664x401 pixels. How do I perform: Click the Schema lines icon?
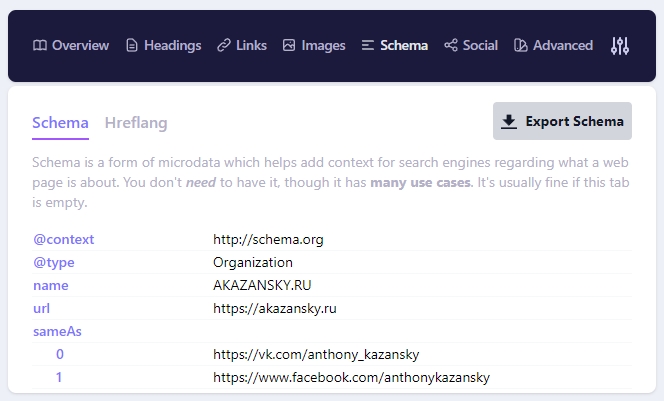(x=368, y=45)
